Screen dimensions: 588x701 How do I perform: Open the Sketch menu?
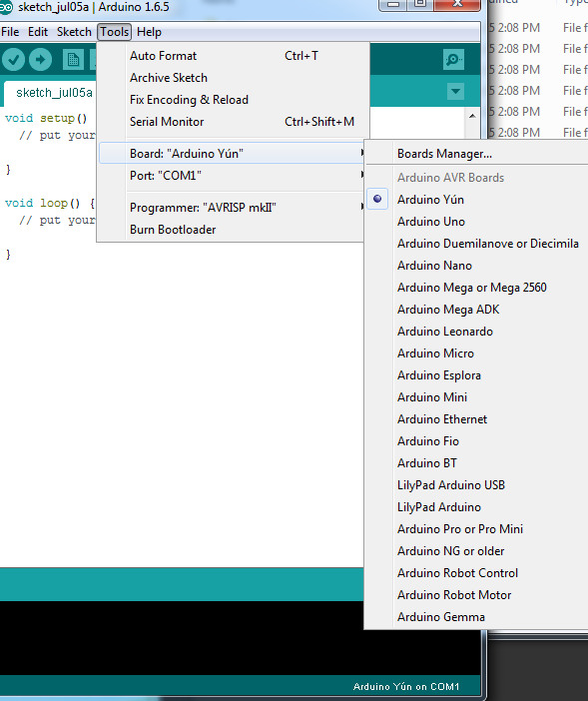pos(74,32)
